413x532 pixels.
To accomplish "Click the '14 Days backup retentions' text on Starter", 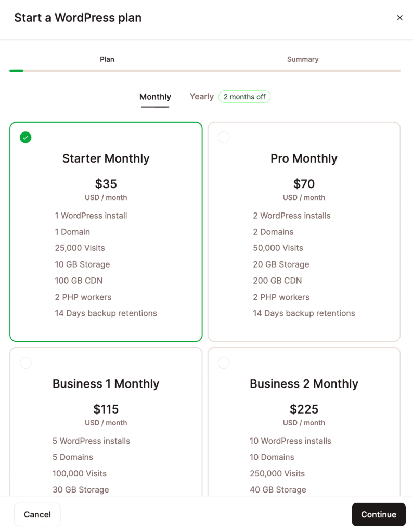I will 106,313.
